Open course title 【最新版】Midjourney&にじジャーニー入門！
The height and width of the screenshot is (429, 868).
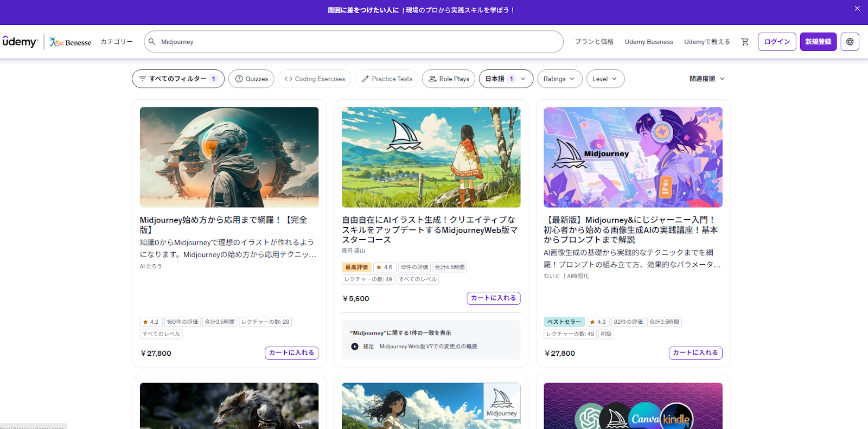click(631, 229)
